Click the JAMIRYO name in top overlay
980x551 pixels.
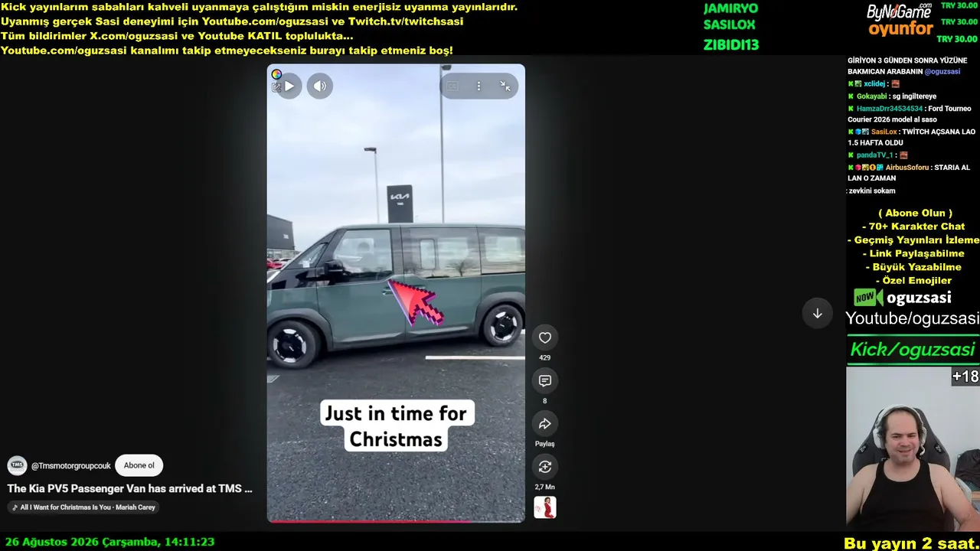[730, 8]
